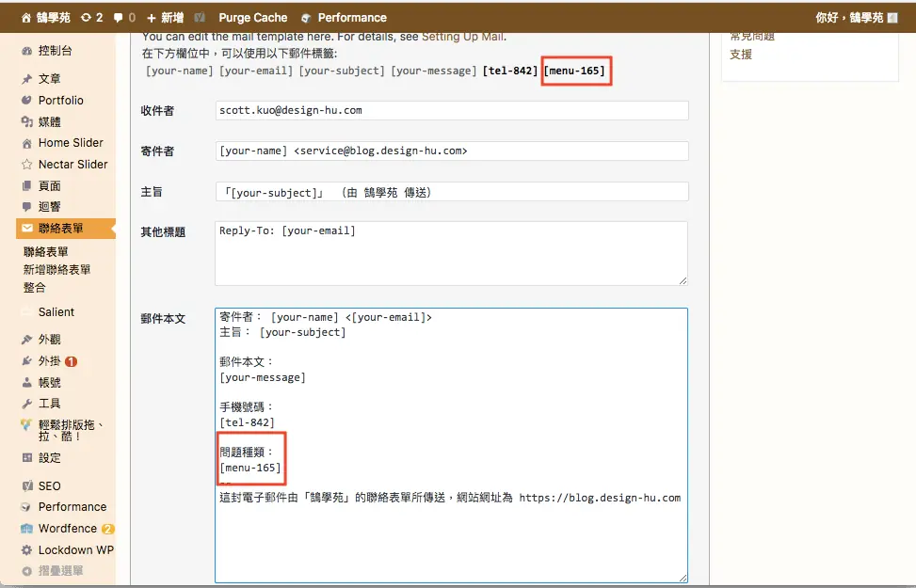Screen dimensions: 916x588
Task: Click the [menu-165] mail tag at top
Action: point(575,71)
